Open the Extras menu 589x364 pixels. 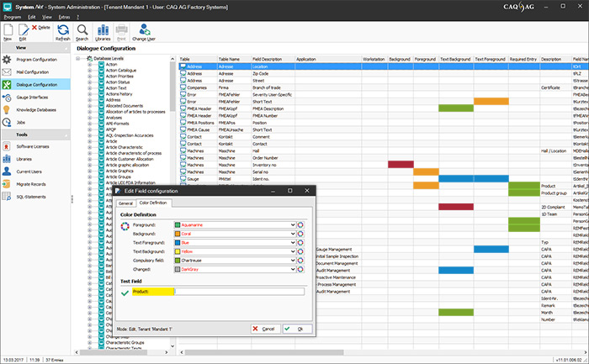click(x=65, y=16)
